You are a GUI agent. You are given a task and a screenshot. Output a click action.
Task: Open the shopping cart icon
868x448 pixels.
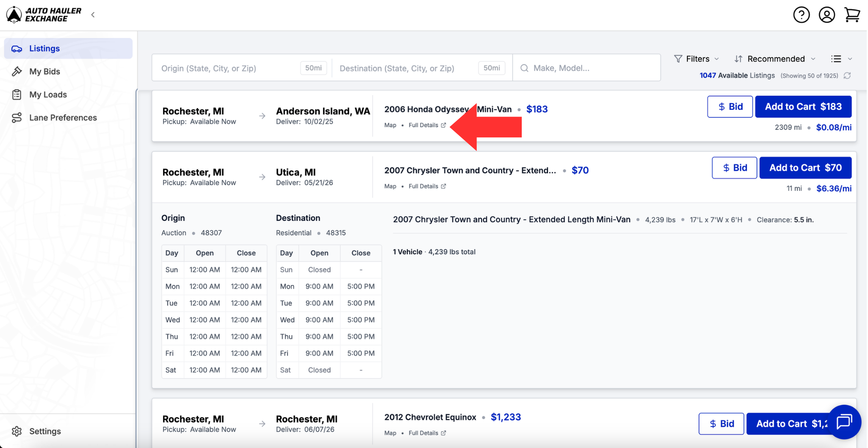[x=852, y=15]
